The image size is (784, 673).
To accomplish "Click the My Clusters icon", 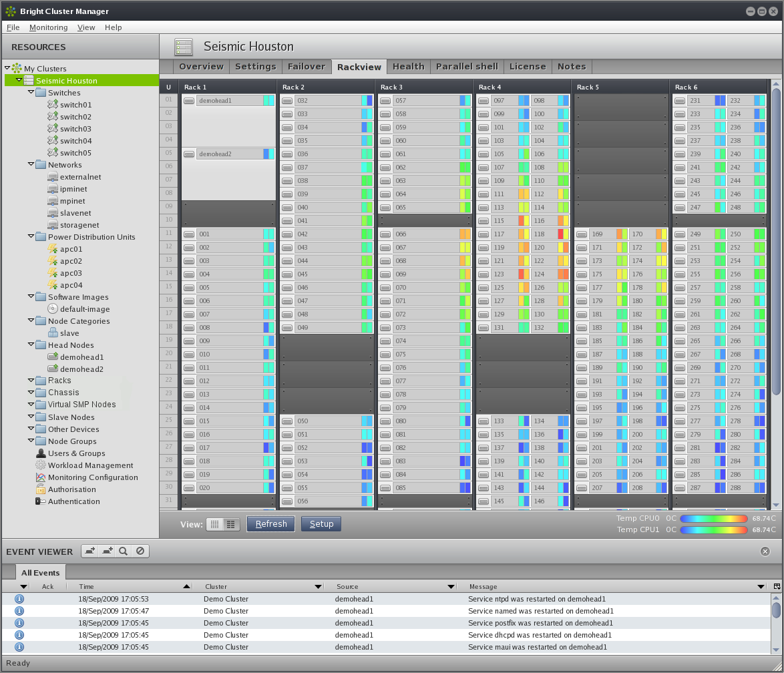I will coord(17,68).
